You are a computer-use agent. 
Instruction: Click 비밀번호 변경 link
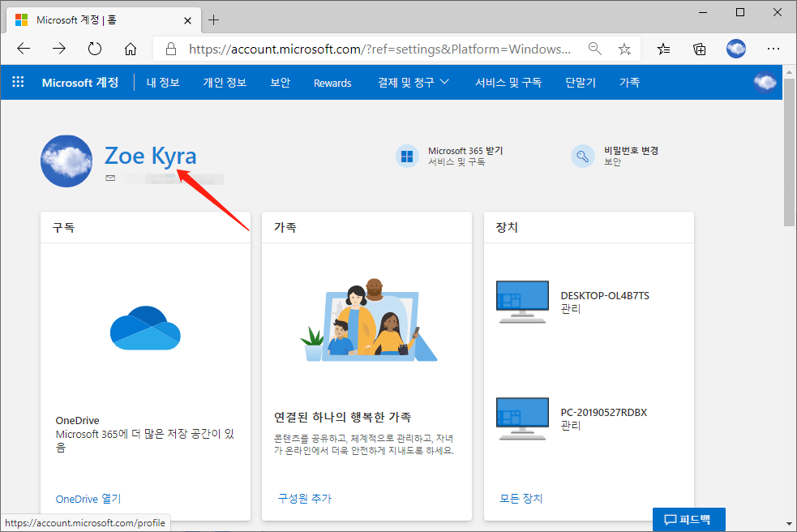tap(632, 151)
